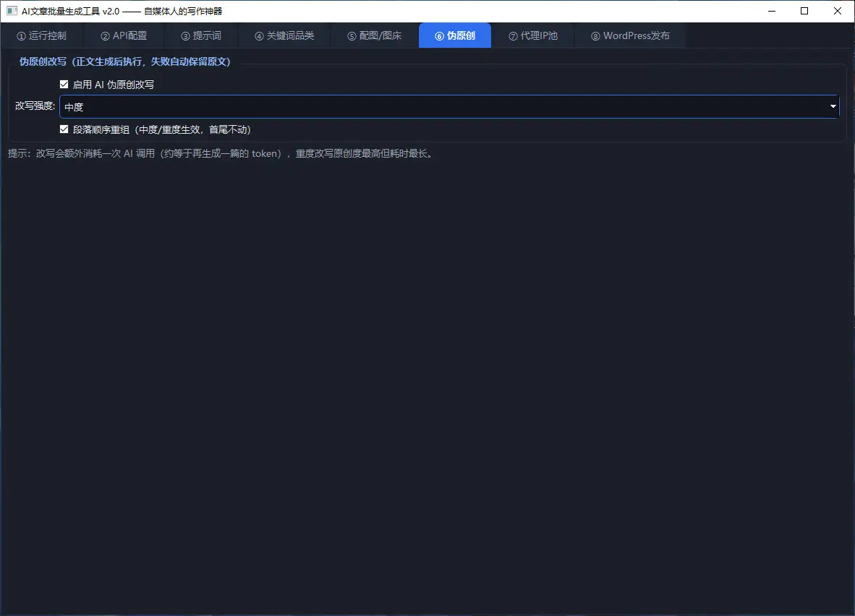Screen dimensions: 855x616
Task: Click the window title AI文章批量生成工具 v2.0
Action: (x=122, y=11)
